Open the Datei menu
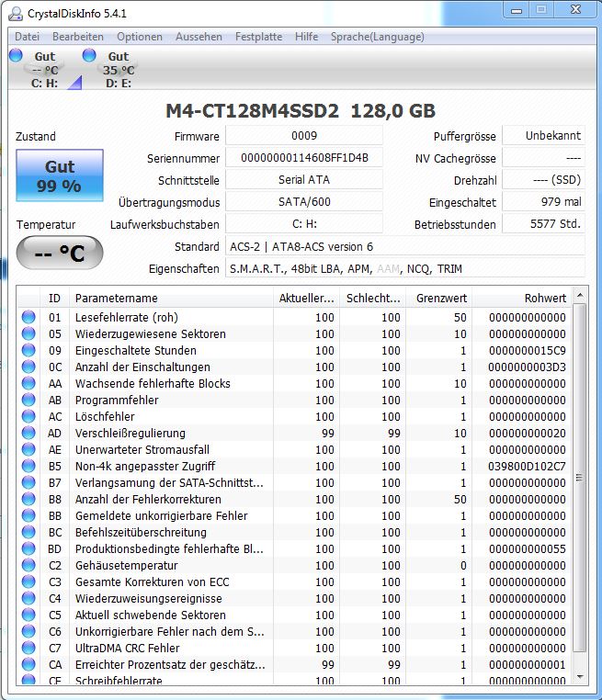The width and height of the screenshot is (602, 700). [28, 37]
